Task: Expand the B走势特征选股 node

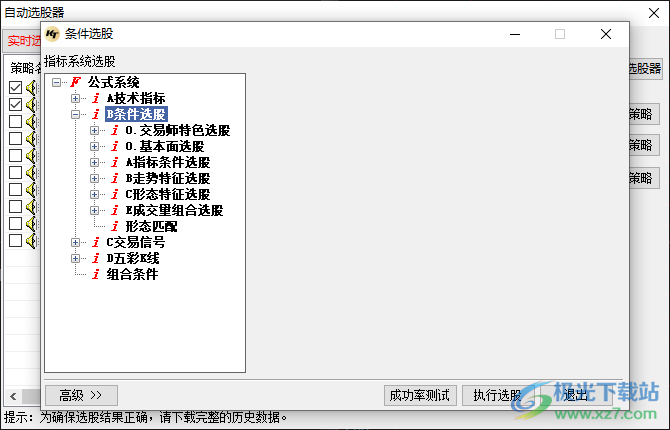Action: [x=94, y=178]
